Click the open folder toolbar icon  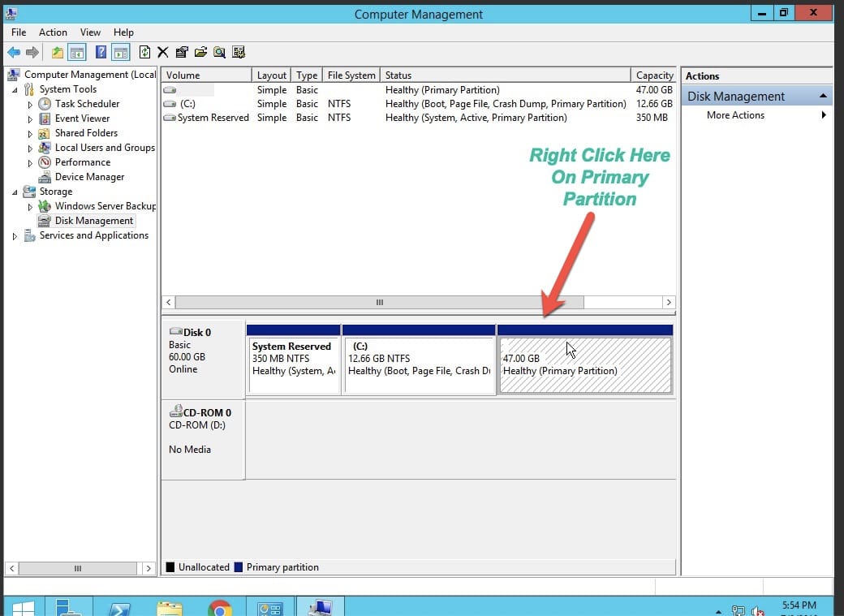pos(200,53)
